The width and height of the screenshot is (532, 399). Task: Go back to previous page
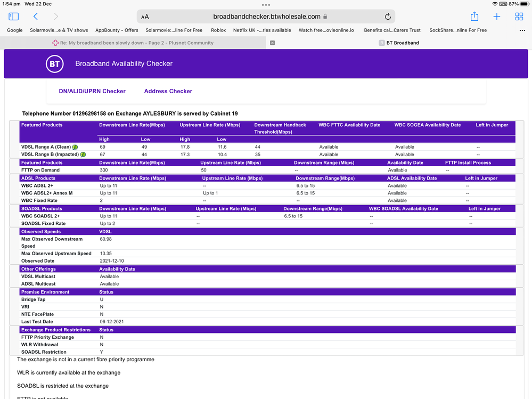(x=36, y=17)
